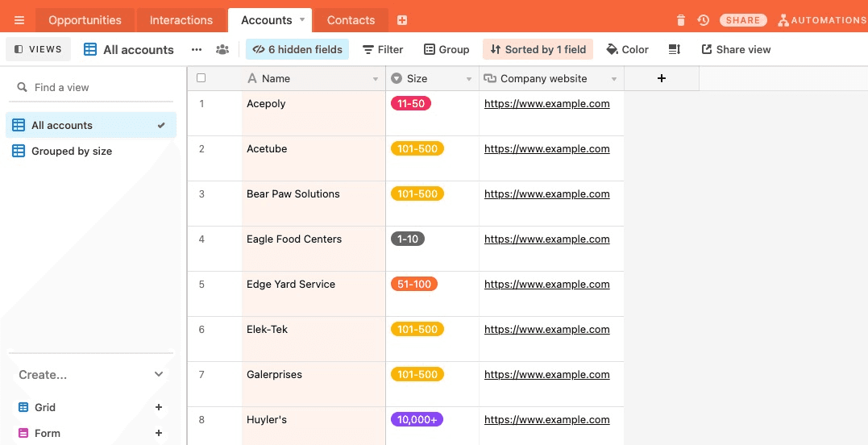Image resolution: width=868 pixels, height=445 pixels.
Task: Click the 101-500 tag for Acetube
Action: click(417, 149)
